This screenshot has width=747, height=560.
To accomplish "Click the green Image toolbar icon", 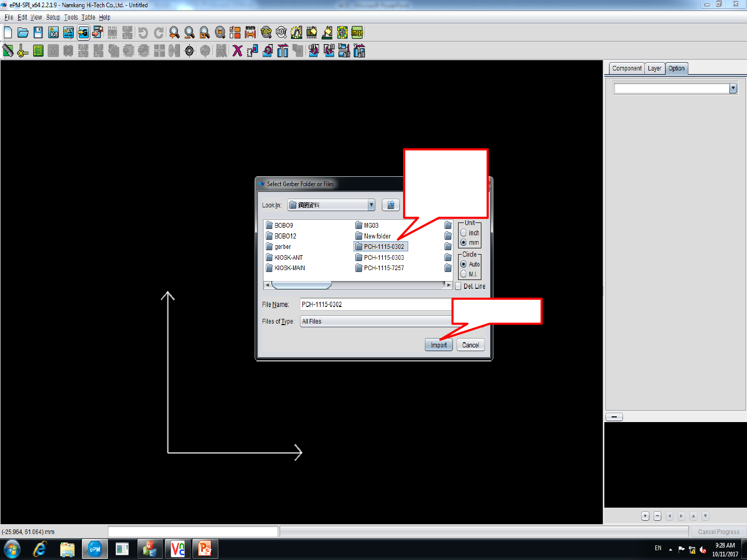I will pyautogui.click(x=357, y=33).
